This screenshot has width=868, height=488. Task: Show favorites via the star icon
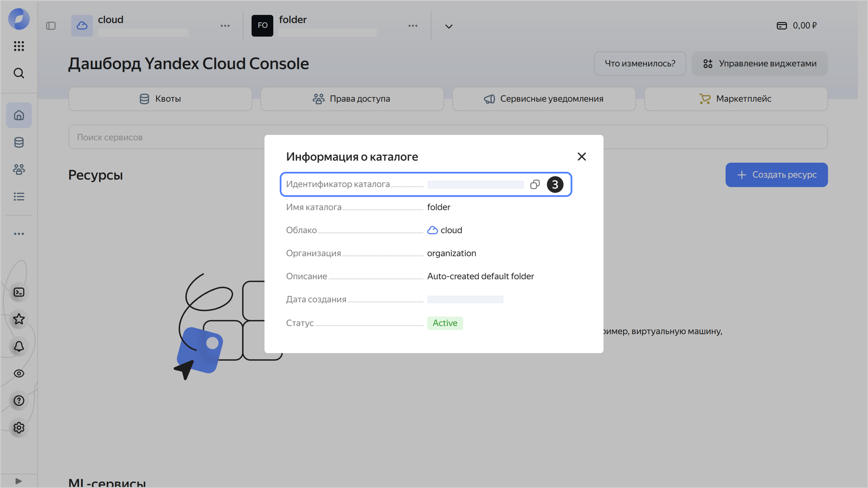click(x=19, y=319)
